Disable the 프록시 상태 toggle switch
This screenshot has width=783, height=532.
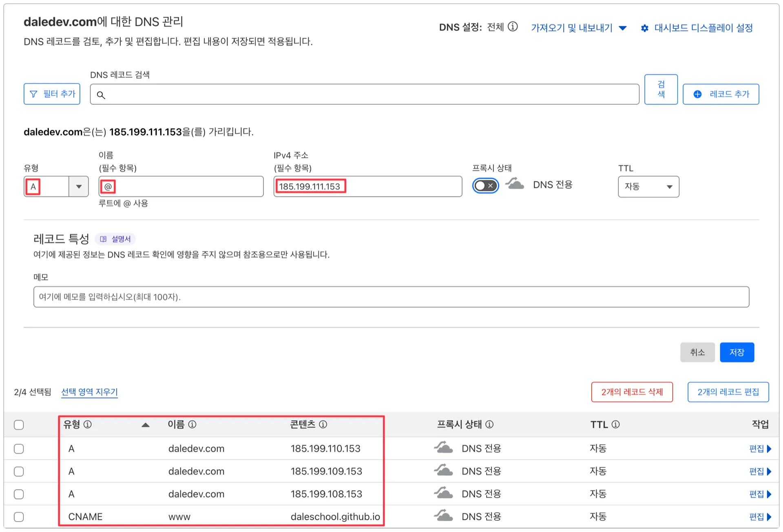pos(485,185)
